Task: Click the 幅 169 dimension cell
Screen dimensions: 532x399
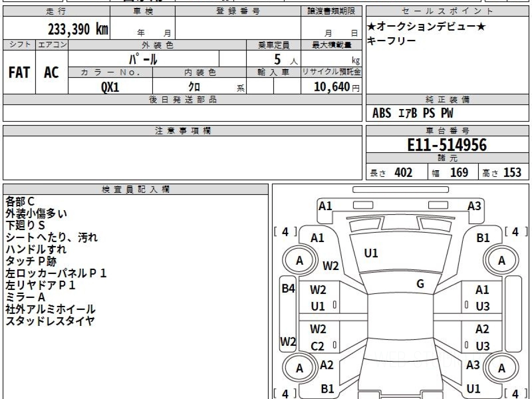Action: point(453,172)
